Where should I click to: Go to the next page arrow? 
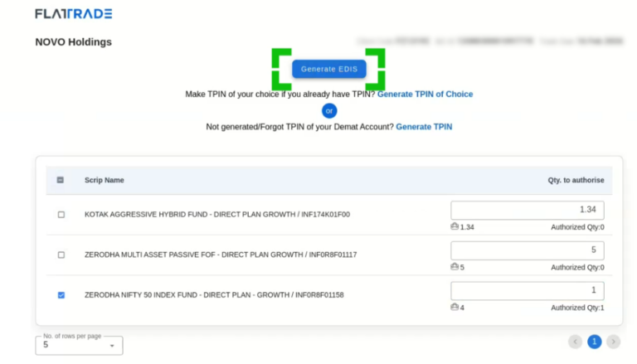point(613,342)
